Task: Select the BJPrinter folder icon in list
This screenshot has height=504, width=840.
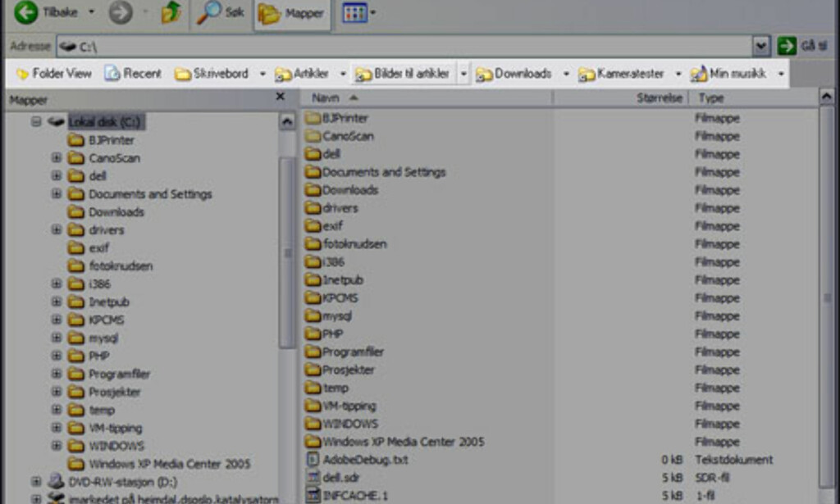Action: 313,118
